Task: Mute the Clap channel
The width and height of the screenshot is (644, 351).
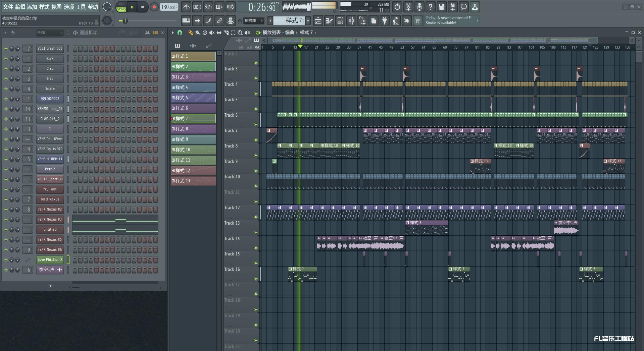Action: point(6,68)
